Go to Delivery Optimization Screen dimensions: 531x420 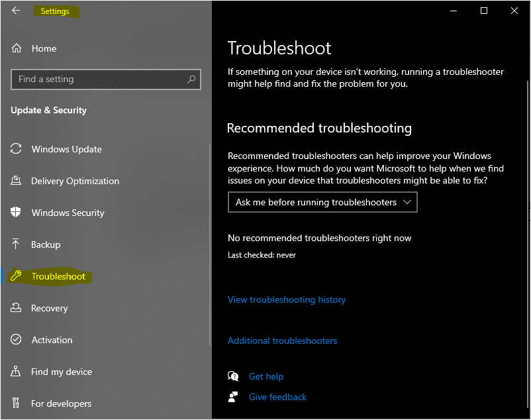75,181
